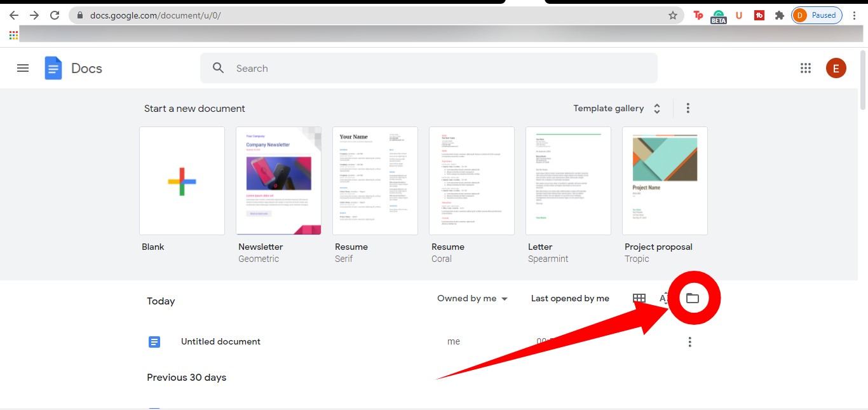Select the Project proposal Tropic template
The height and width of the screenshot is (410, 868).
click(664, 181)
